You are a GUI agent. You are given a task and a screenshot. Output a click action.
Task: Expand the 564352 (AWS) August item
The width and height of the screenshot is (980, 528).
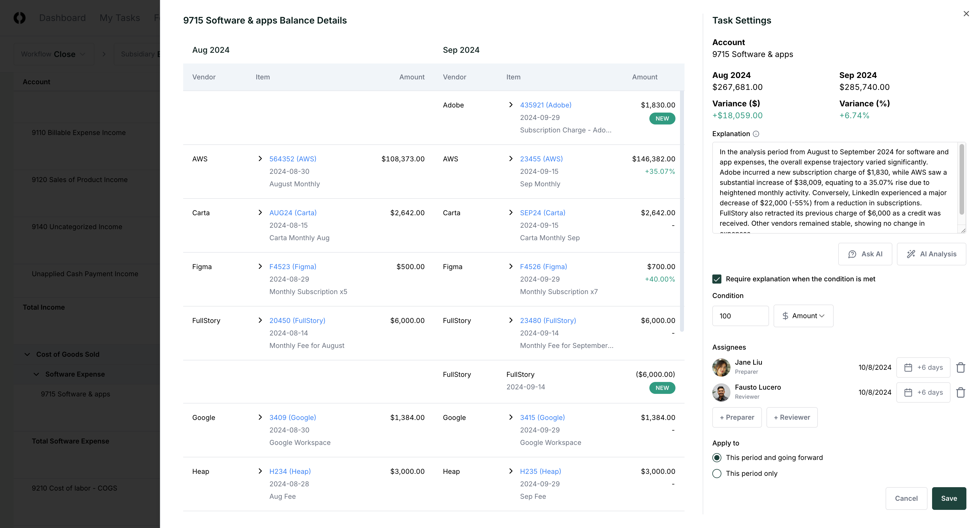260,159
